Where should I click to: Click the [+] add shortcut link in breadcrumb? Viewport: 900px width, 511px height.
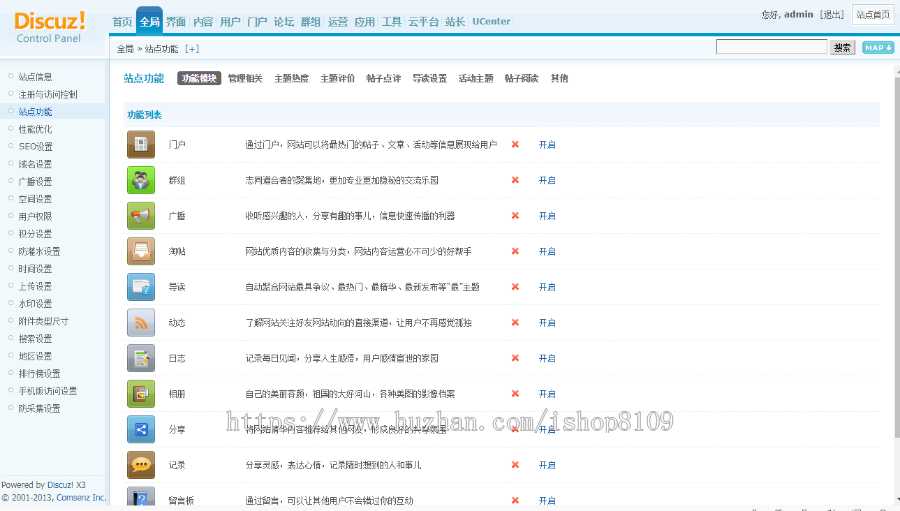[192, 49]
